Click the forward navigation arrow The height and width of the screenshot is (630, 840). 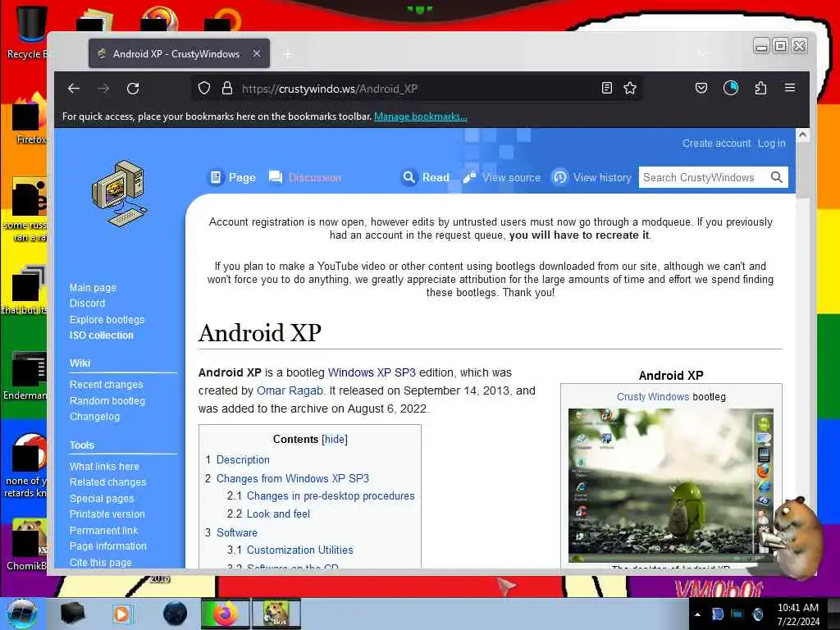click(103, 89)
